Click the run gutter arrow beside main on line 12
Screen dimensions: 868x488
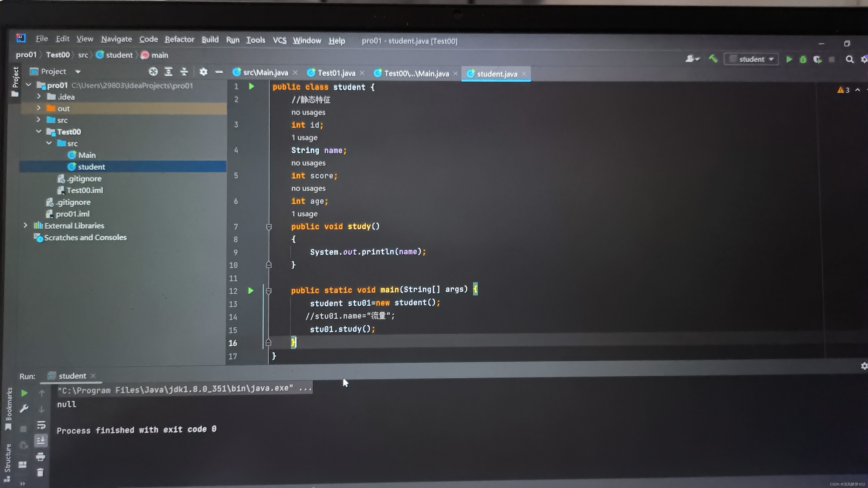pyautogui.click(x=251, y=291)
